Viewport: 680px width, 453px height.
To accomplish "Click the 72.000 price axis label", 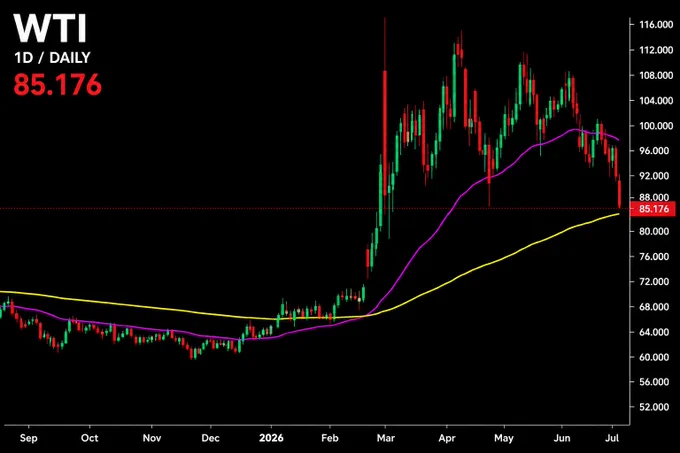I will (x=654, y=282).
